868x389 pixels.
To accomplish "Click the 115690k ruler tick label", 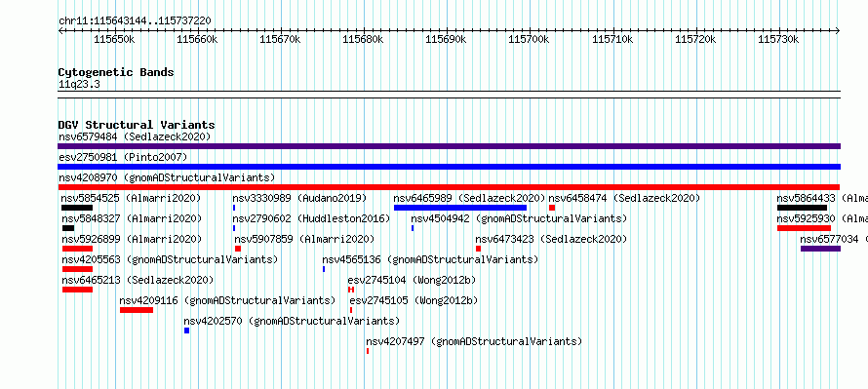I will click(x=447, y=39).
